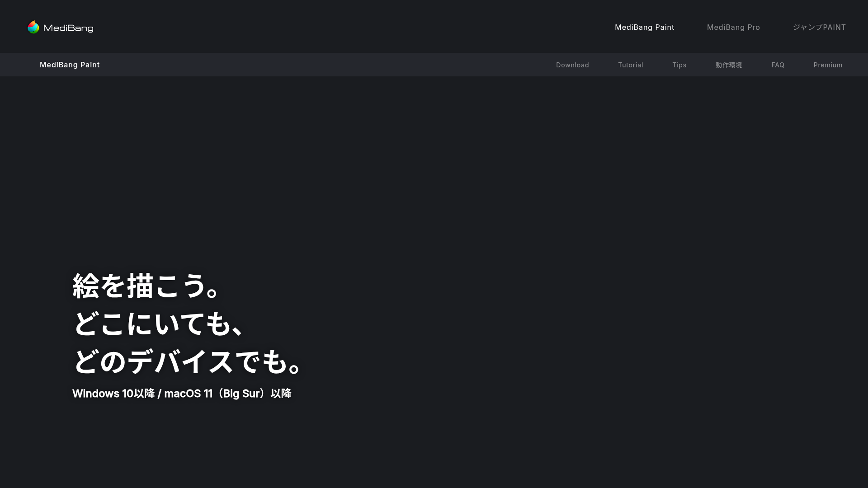Click FAQ between 動作環境 and Premium
The image size is (868, 488).
coord(778,65)
